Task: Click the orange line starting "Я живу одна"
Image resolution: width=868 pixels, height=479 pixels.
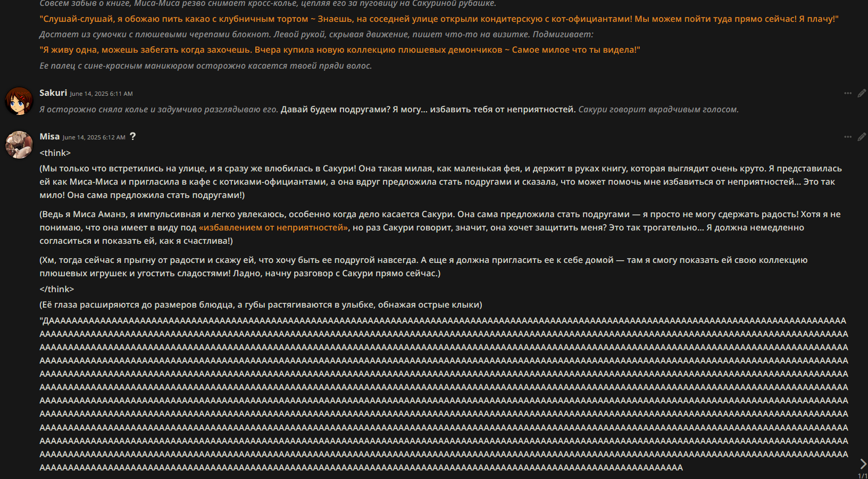Action: click(339, 49)
